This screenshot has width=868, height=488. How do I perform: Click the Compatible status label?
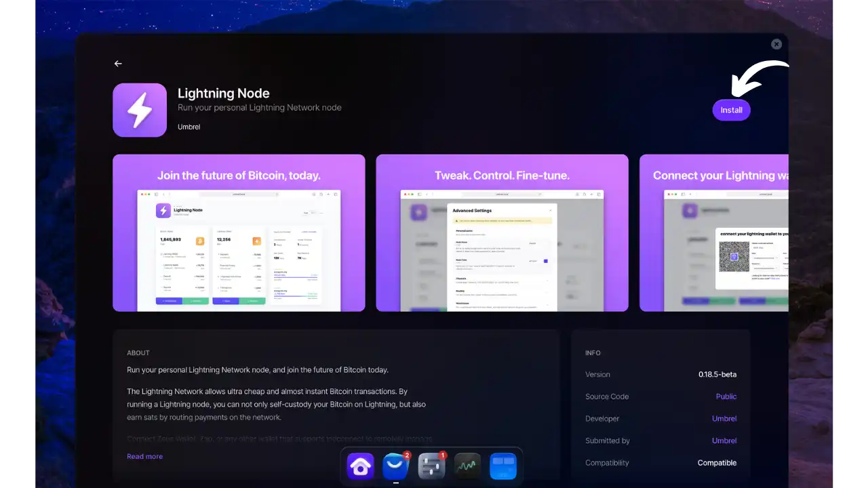[717, 463]
